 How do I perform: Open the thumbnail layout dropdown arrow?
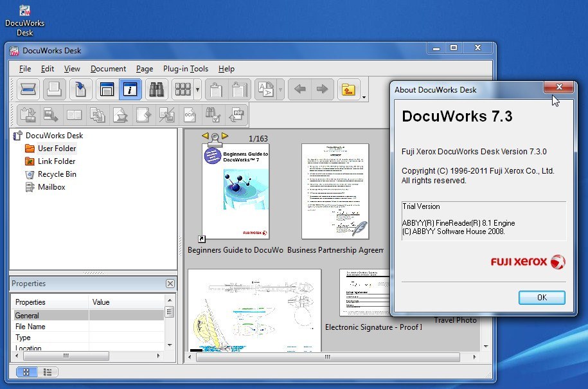pos(198,89)
